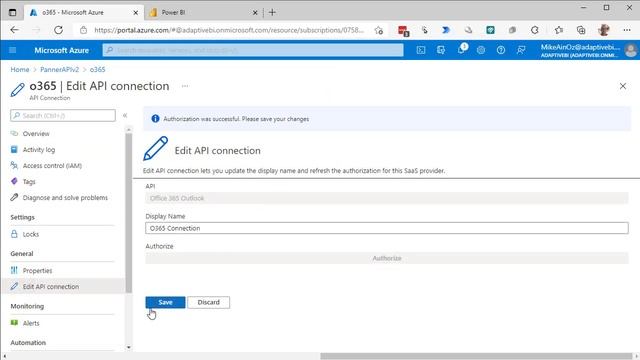Close the Power BI tab

[x=255, y=13]
